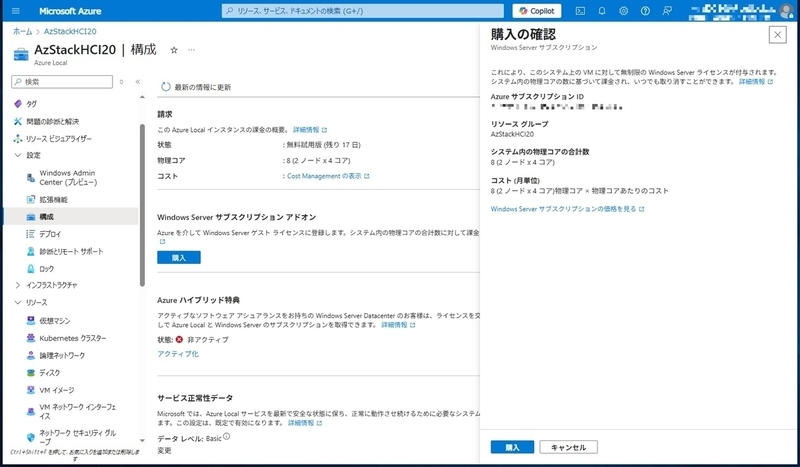The image size is (800, 467).
Task: Click 物理コア value 8 (2 ノード x 4 コア)
Action: 318,161
